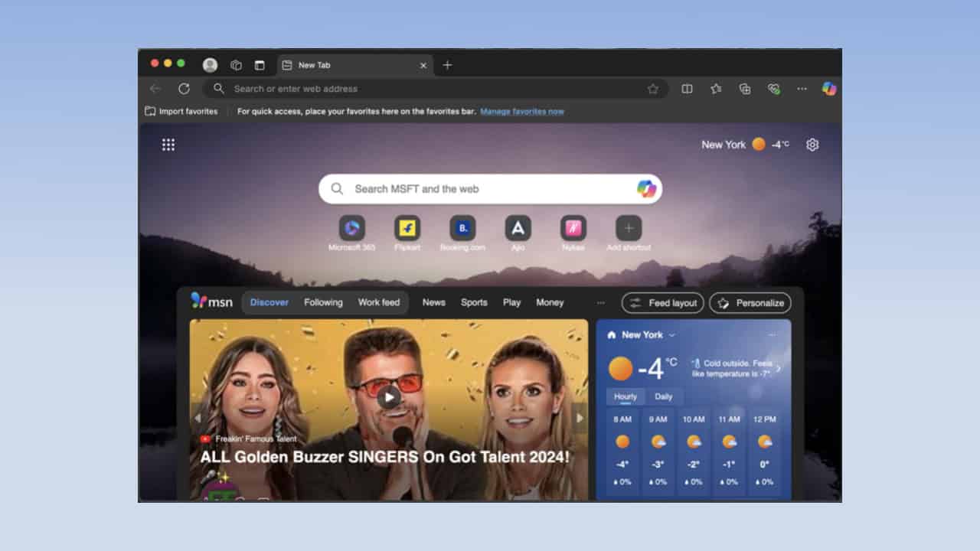Expand the Cold outside message chevron

tap(779, 368)
